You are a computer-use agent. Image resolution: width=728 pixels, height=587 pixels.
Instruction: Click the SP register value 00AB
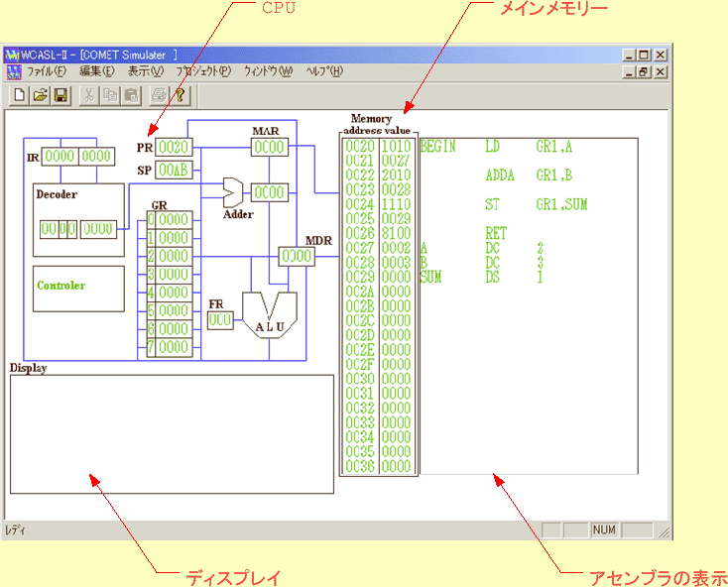click(x=173, y=170)
